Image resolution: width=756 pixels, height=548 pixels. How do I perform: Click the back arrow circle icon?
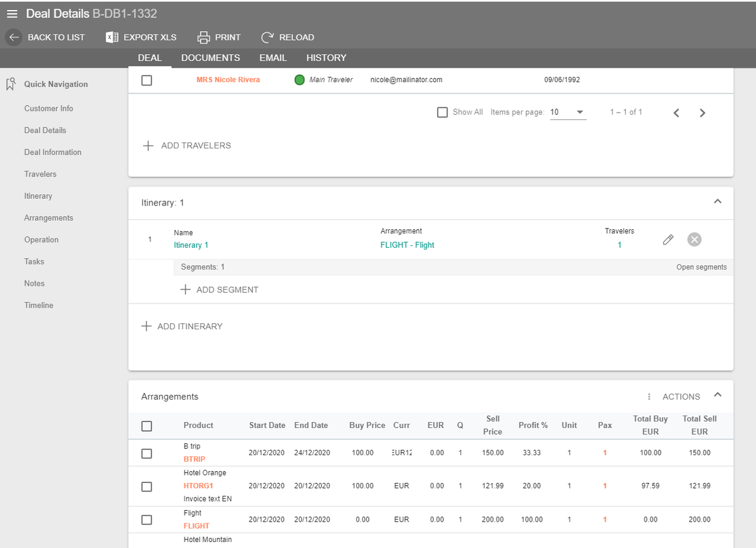[x=13, y=37]
